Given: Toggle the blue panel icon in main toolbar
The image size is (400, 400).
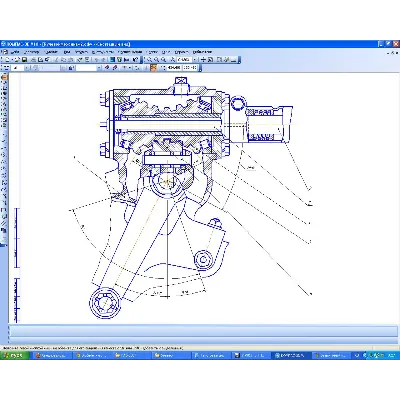Looking at the screenshot, I should [x=112, y=60].
